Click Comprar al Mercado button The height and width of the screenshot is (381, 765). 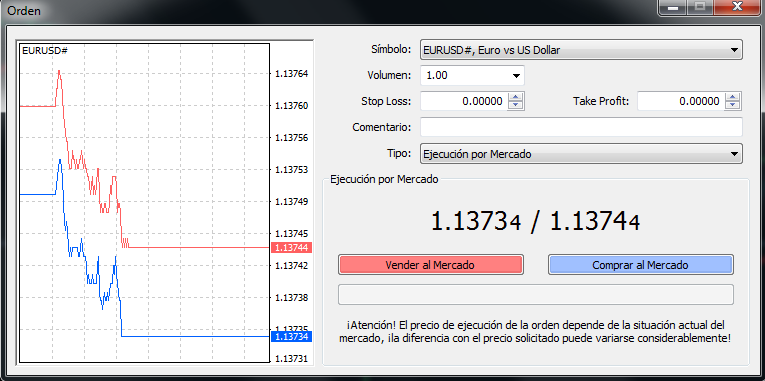641,265
